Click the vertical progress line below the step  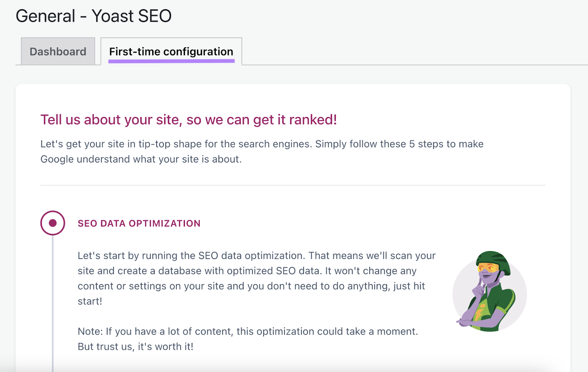pos(53,305)
